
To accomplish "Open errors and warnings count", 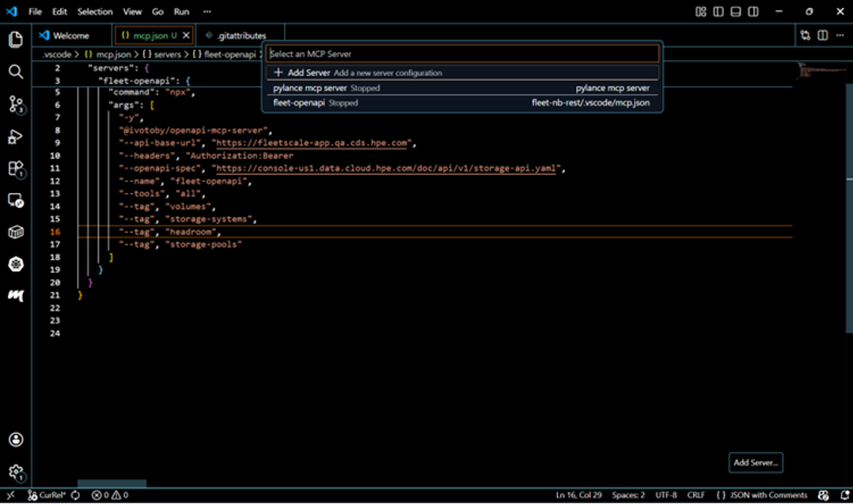I will coord(110,495).
